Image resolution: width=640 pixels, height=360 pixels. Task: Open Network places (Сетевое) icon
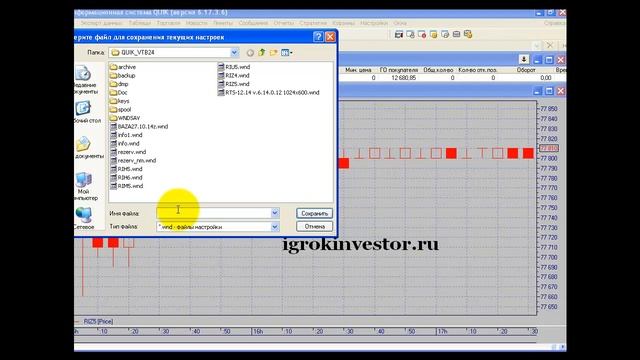pyautogui.click(x=84, y=218)
